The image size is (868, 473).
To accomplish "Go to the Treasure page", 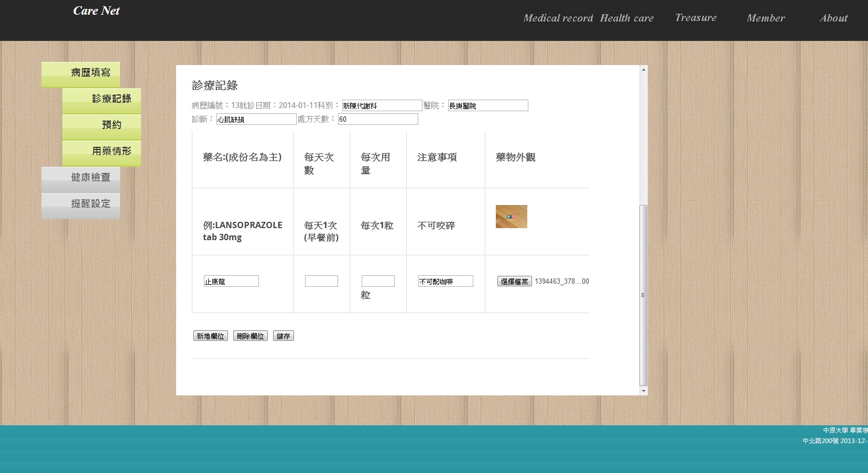I will (x=696, y=18).
